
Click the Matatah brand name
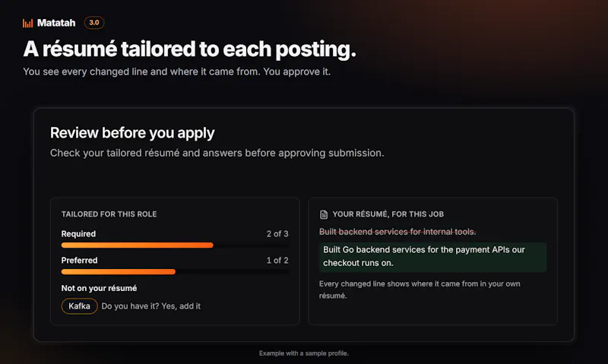[56, 23]
